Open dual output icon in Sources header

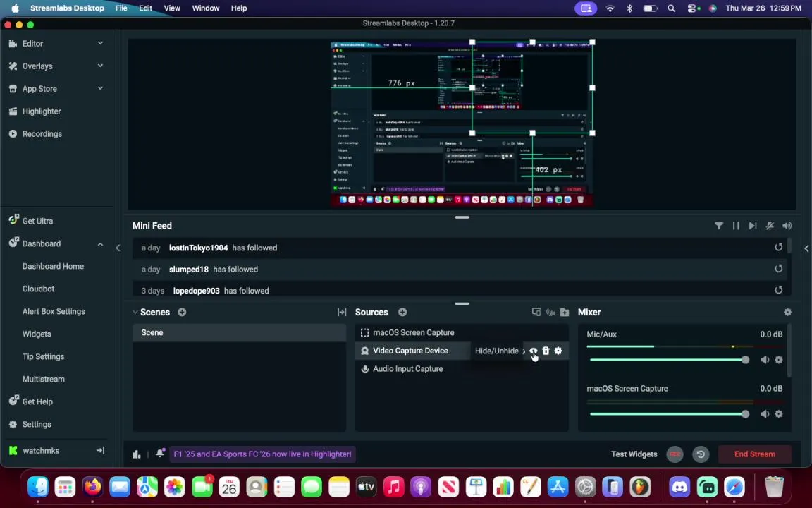536,312
